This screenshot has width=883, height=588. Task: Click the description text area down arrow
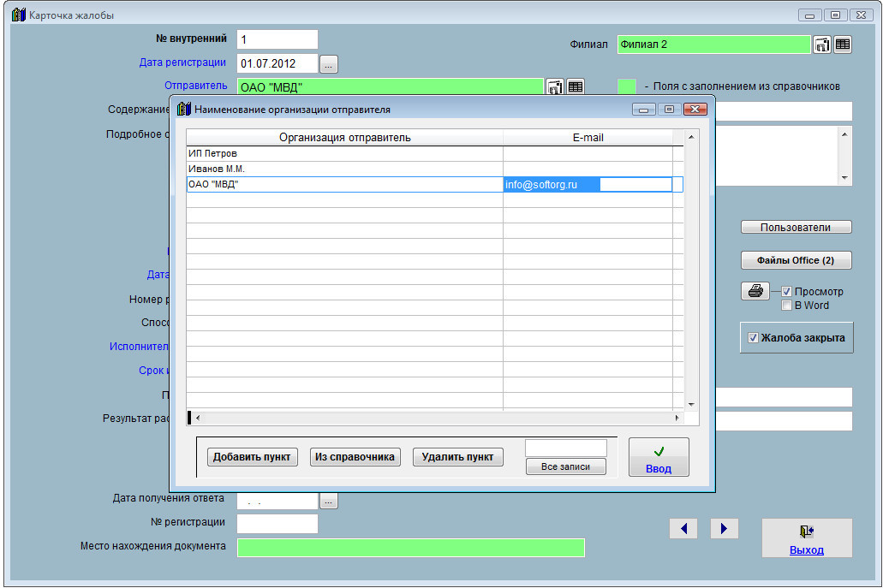click(844, 178)
